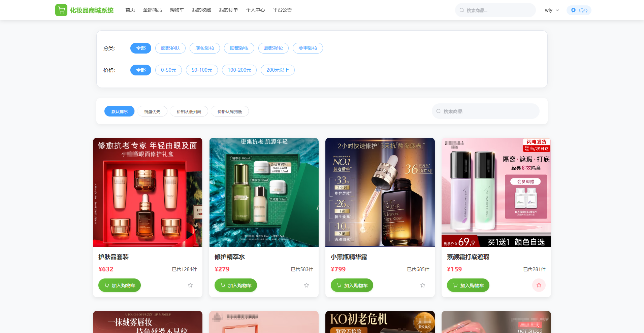Click the green shopping cart logo icon
The image size is (644, 333).
click(61, 10)
